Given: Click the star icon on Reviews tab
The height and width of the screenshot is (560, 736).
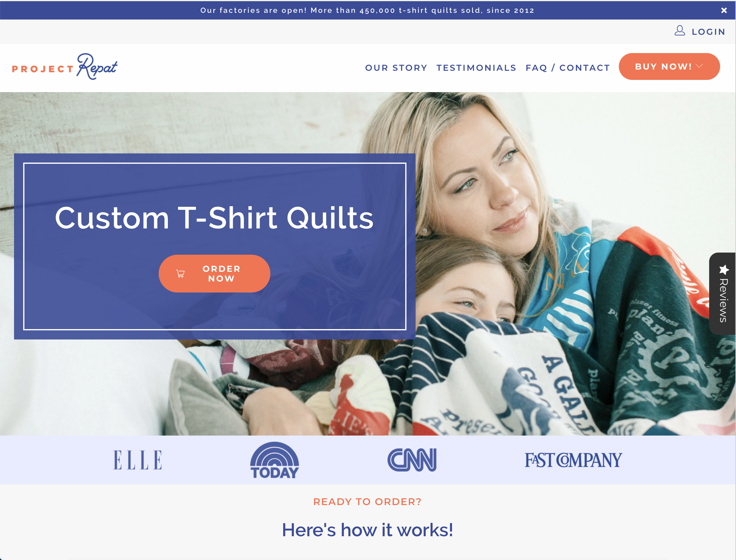Looking at the screenshot, I should click(724, 269).
